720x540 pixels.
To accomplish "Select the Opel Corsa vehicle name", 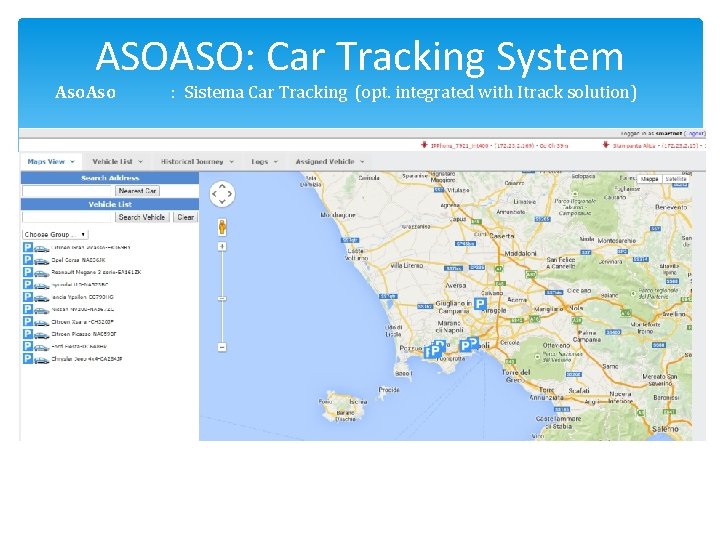I will pyautogui.click(x=79, y=260).
